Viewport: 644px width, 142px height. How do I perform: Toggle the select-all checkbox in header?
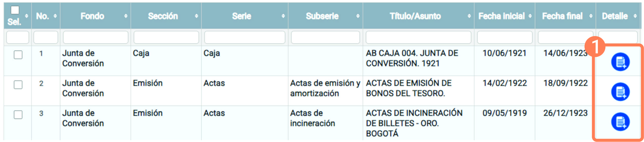15,10
